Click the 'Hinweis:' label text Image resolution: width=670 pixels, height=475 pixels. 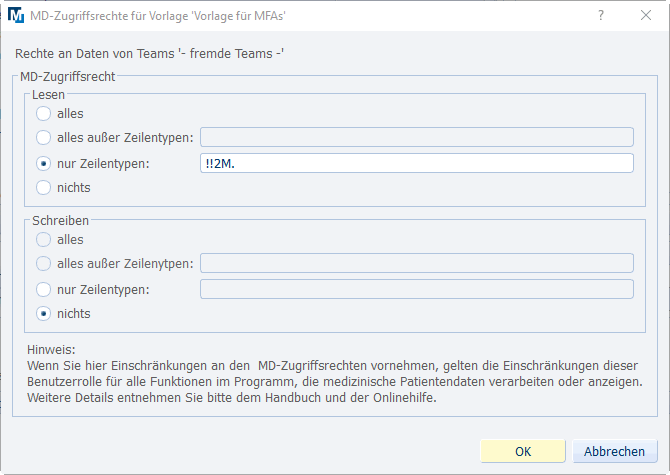tap(51, 350)
